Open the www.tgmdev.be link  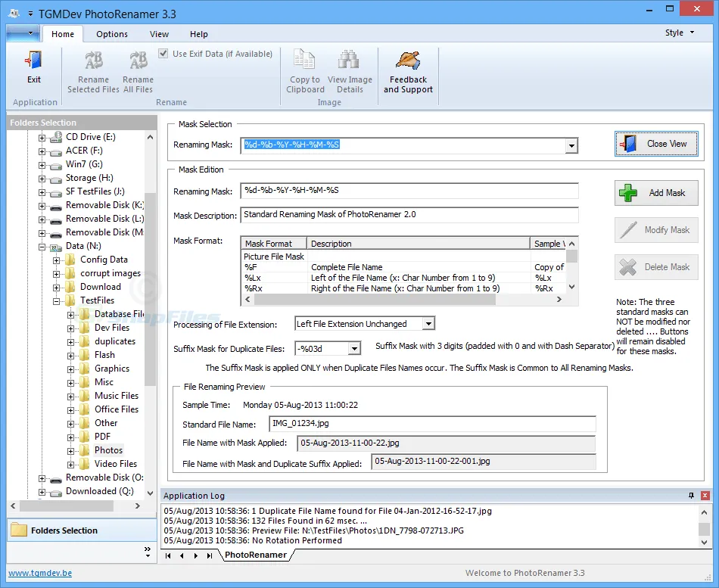(x=40, y=574)
